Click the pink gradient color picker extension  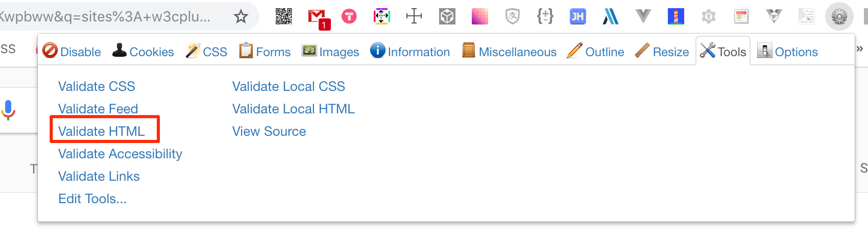(x=480, y=16)
